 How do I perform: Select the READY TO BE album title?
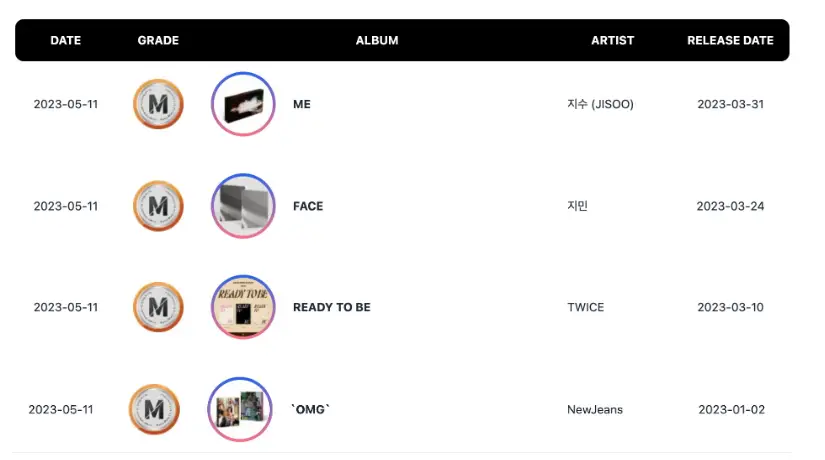click(x=331, y=307)
